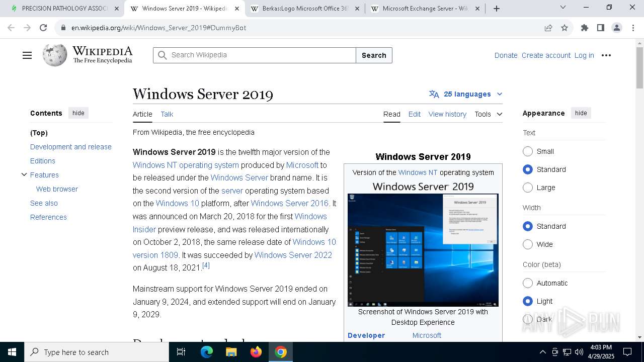Image resolution: width=644 pixels, height=362 pixels.
Task: Click the Windows taskbar search box
Action: 97,352
